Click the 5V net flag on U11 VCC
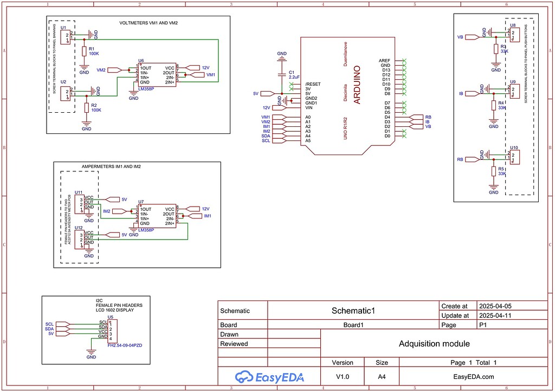Image resolution: width=555 pixels, height=392 pixels. (113, 200)
